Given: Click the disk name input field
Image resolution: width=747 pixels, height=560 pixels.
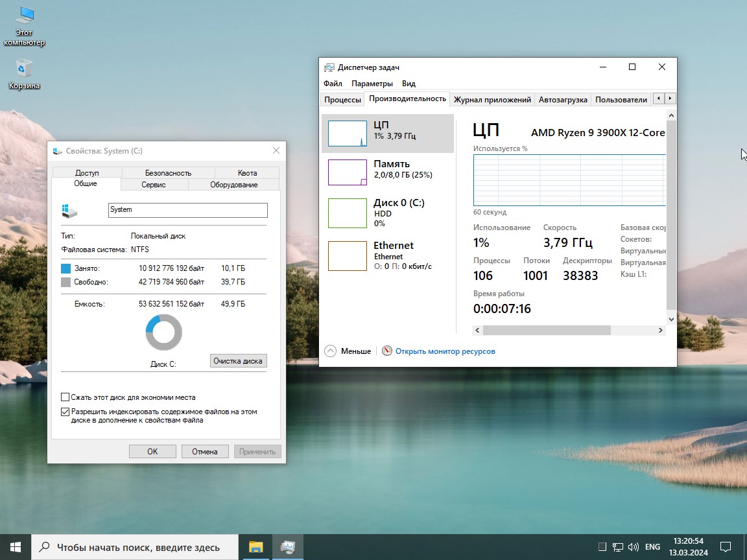Looking at the screenshot, I should coord(187,210).
